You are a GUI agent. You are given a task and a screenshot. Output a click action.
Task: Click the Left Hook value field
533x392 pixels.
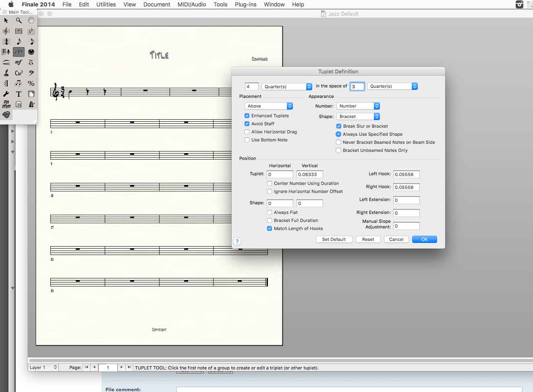click(406, 174)
